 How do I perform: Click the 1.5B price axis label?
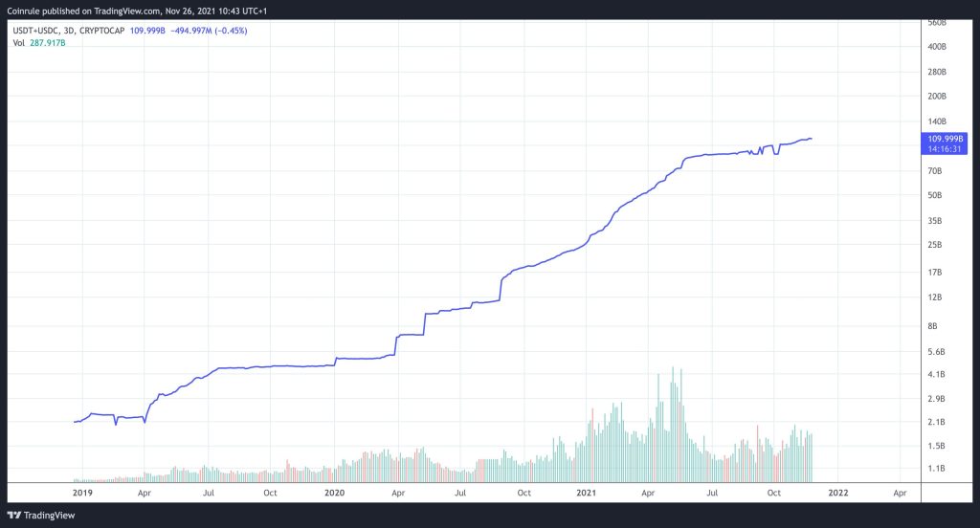click(936, 446)
